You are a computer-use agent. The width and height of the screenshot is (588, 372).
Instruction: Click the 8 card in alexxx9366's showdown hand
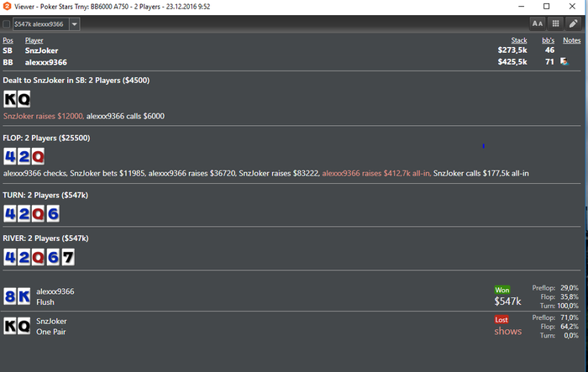click(x=10, y=296)
